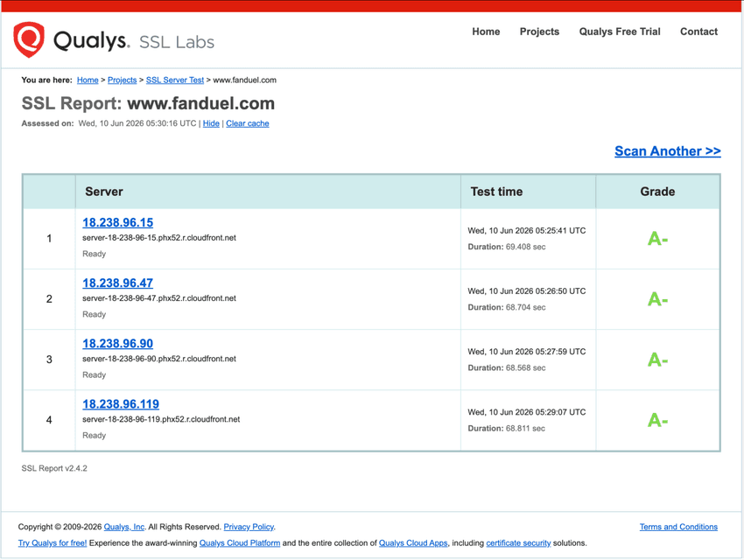Screen dimensions: 744x560
Task: Click the A- grade for 18.238.96.119
Action: coord(657,420)
